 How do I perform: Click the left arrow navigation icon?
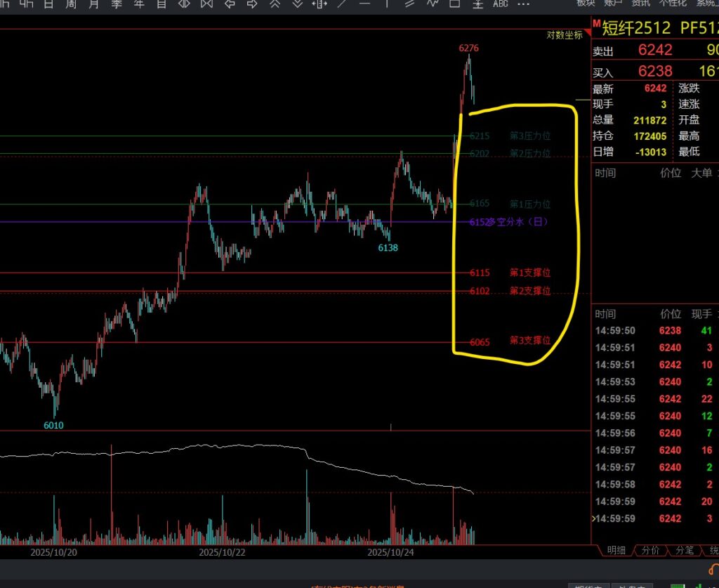click(x=230, y=4)
